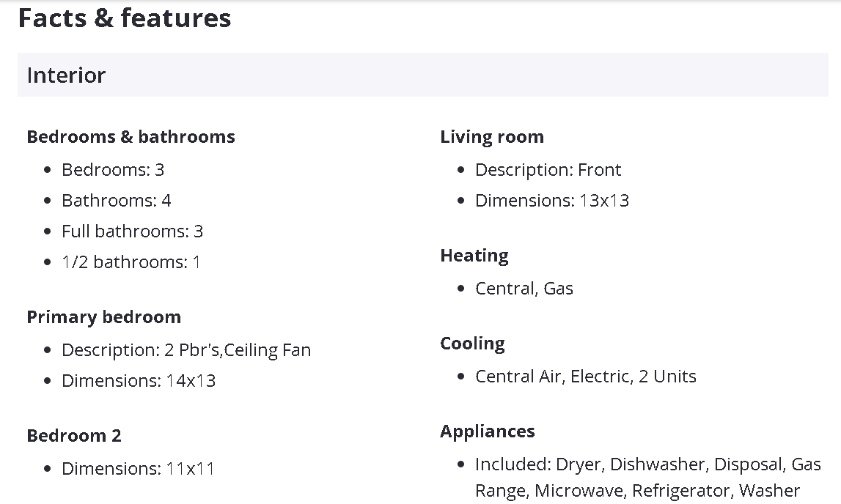
Task: Click the Living room subheading
Action: coord(492,137)
